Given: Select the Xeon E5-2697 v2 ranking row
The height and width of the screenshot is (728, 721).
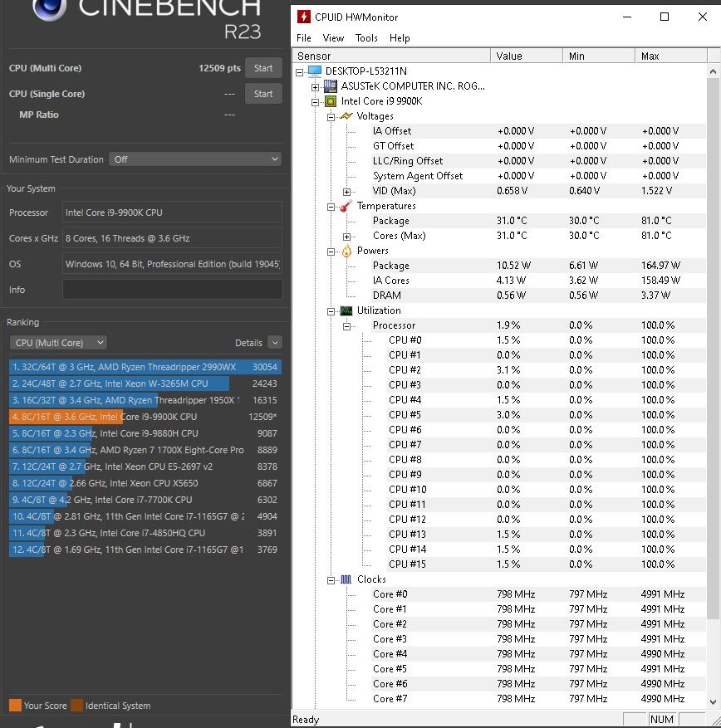Looking at the screenshot, I should point(145,467).
